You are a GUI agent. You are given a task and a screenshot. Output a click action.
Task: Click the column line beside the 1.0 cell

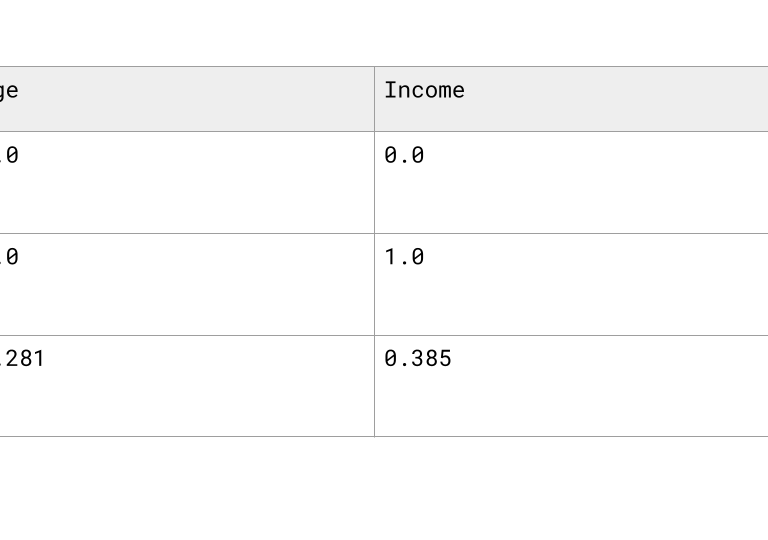click(x=375, y=285)
